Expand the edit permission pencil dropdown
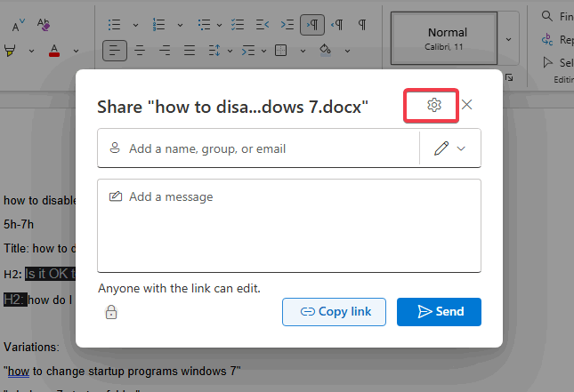 450,148
